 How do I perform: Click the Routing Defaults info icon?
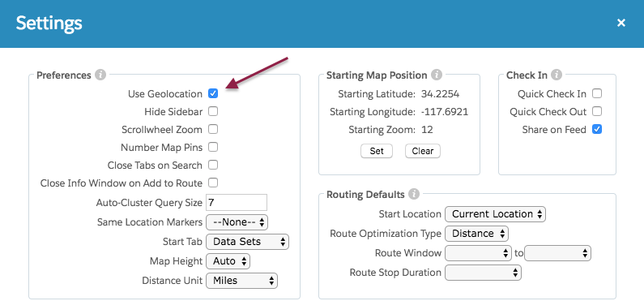pyautogui.click(x=414, y=194)
